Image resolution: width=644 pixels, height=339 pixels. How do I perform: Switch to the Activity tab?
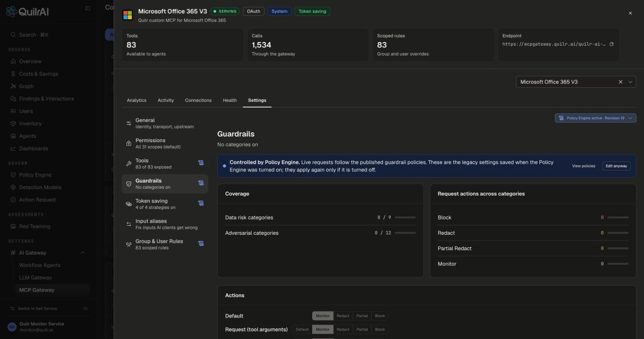[166, 101]
